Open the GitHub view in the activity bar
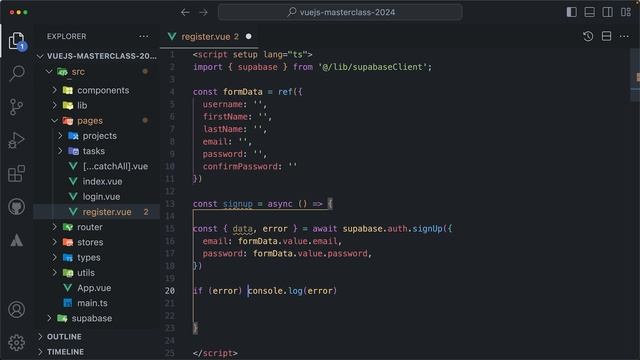Viewport: 640px width, 360px height. click(16, 207)
